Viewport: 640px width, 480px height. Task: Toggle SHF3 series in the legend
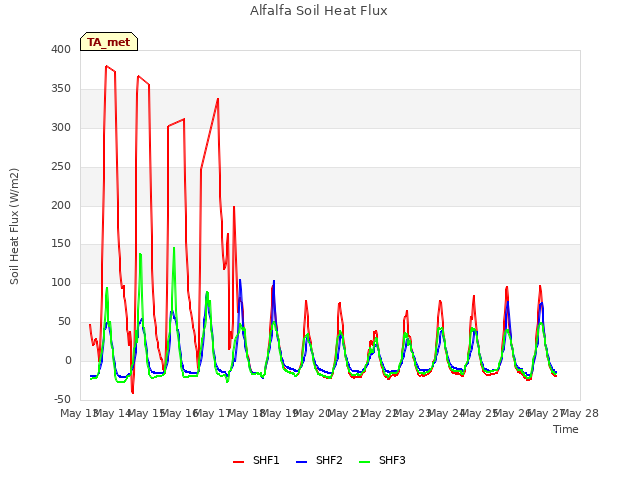point(382,460)
